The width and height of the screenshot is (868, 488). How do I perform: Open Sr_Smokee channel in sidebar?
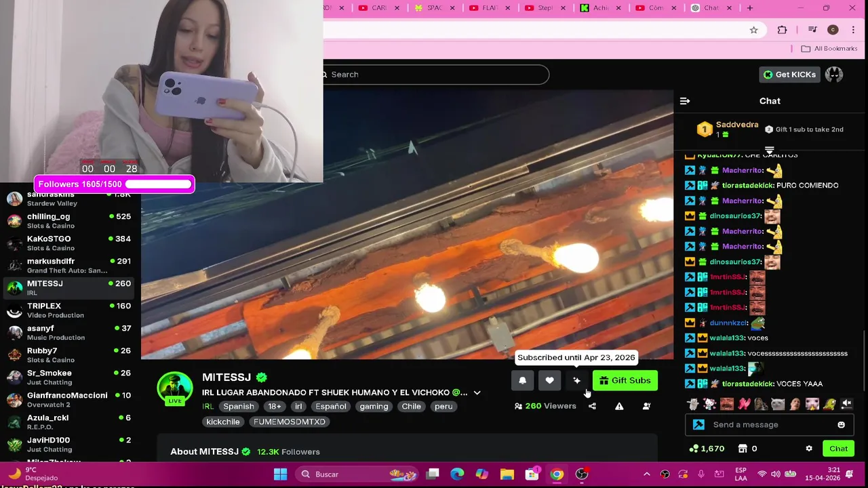coord(68,378)
